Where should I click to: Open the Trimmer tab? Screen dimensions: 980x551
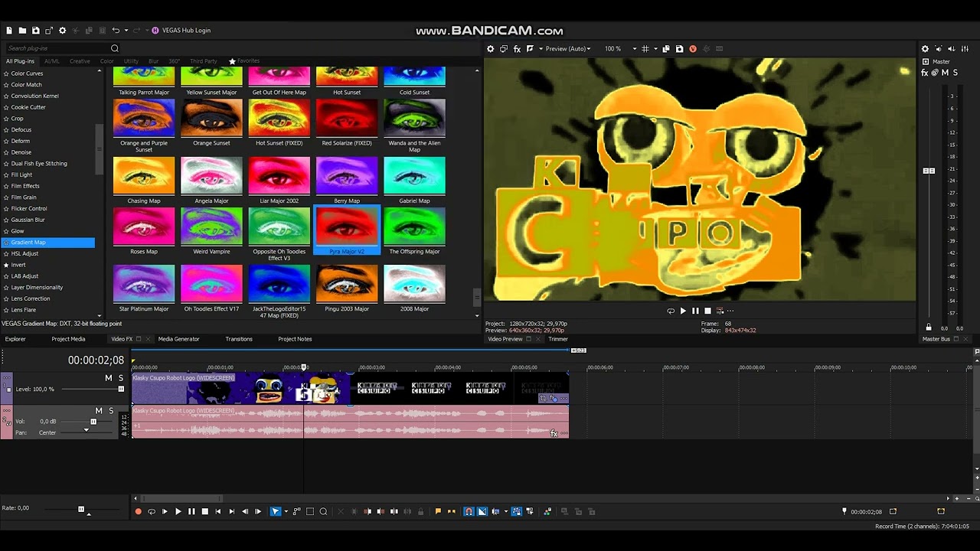(558, 339)
